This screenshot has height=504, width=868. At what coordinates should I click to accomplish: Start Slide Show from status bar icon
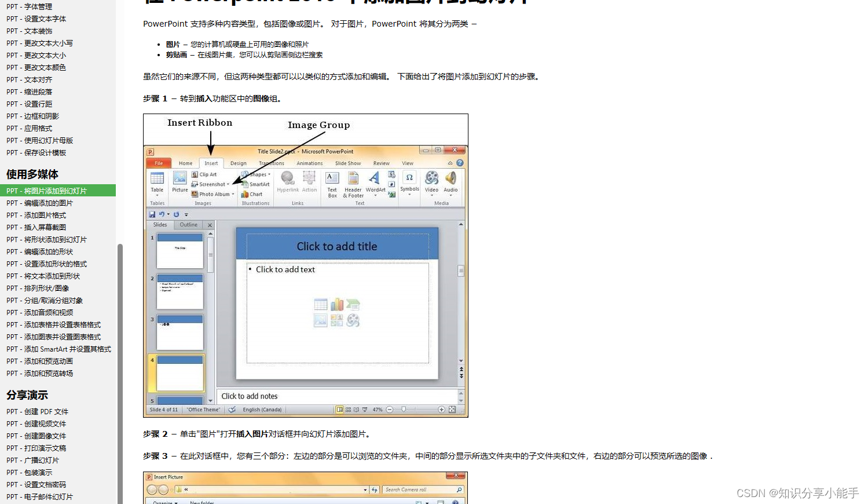coord(365,410)
